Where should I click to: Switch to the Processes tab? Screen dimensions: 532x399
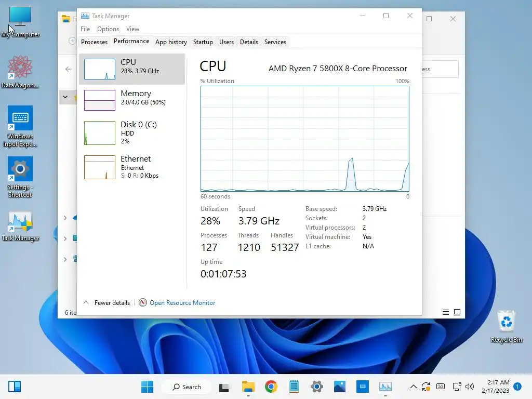tap(94, 42)
